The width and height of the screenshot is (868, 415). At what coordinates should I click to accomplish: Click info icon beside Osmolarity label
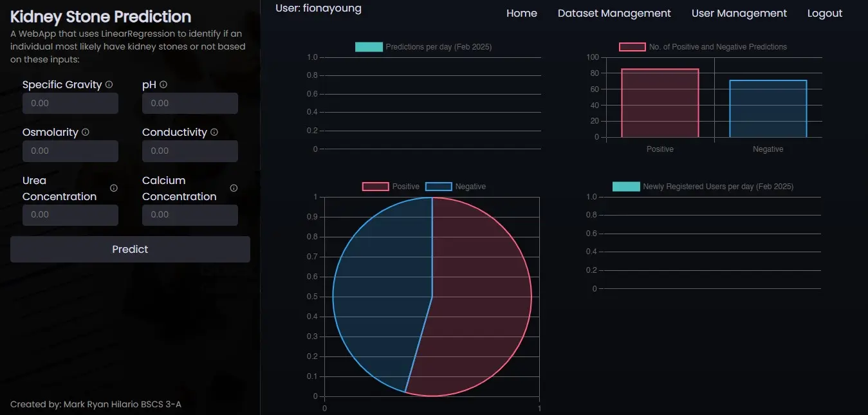pos(86,133)
